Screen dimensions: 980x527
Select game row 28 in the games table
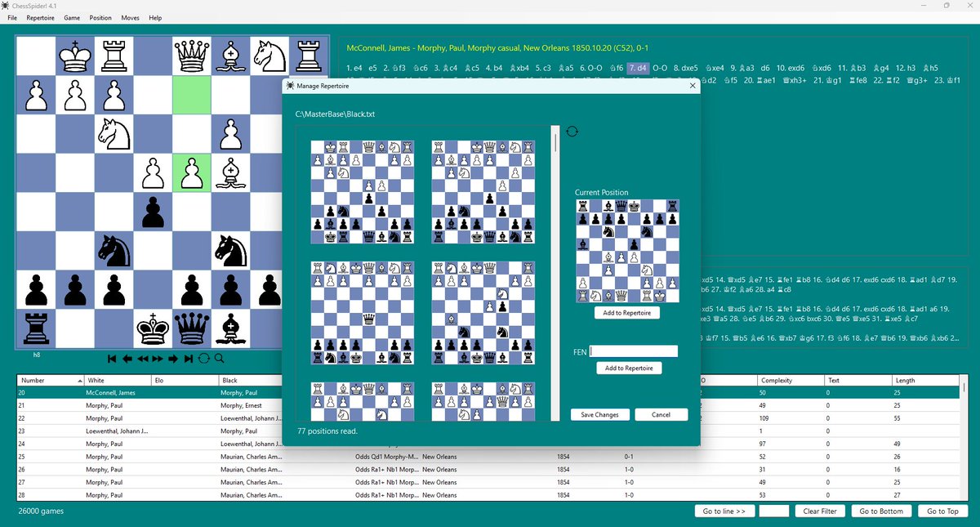tap(488, 494)
